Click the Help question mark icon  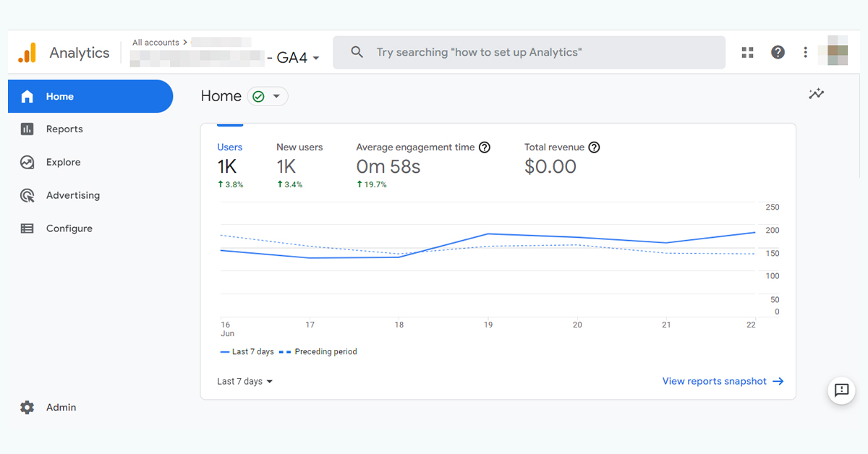point(778,52)
